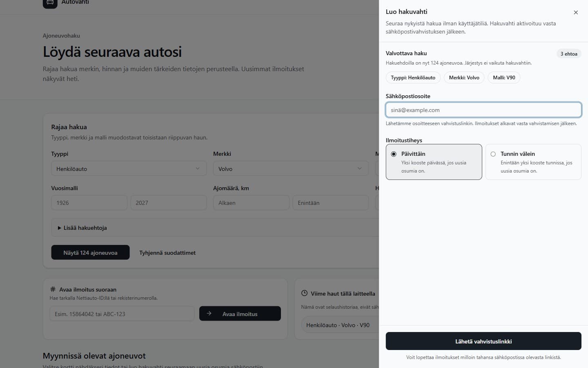Click the unsubscribe note under the send button
The width and height of the screenshot is (588, 368).
(483, 357)
